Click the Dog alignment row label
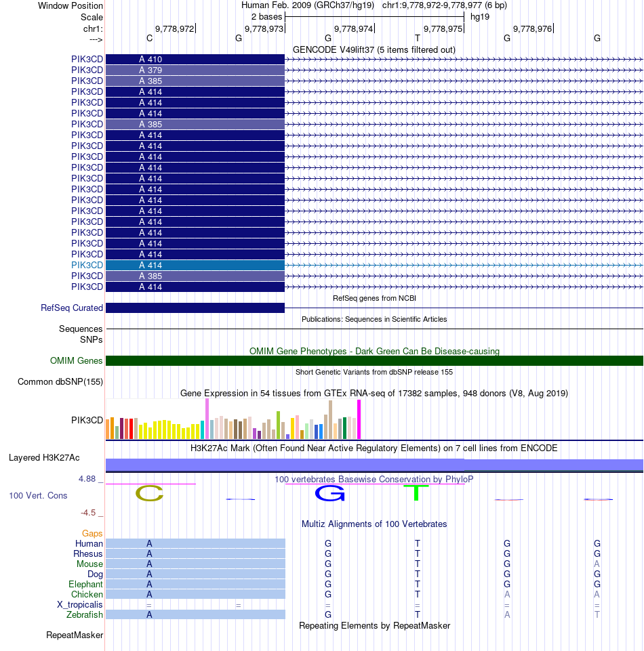The height and width of the screenshot is (651, 644). tap(95, 574)
